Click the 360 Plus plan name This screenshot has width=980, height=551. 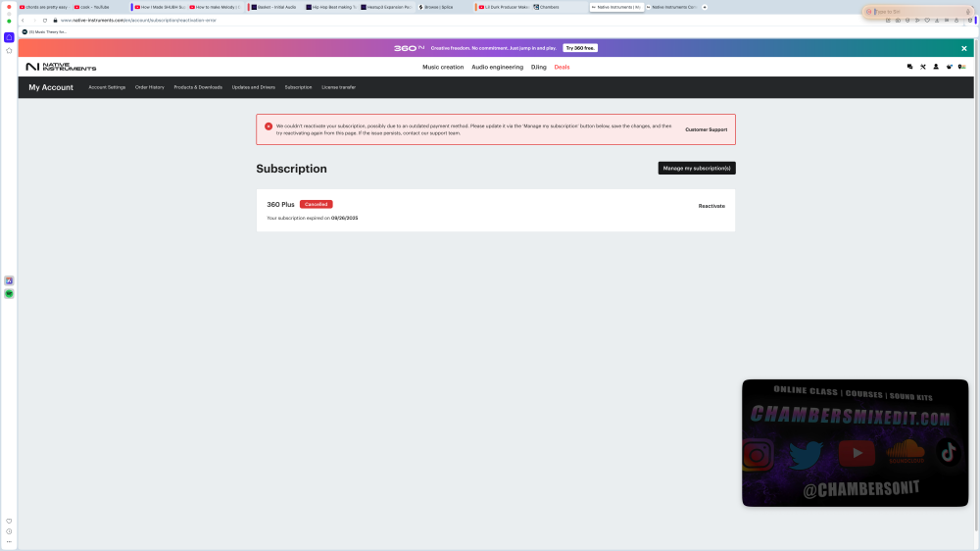280,205
